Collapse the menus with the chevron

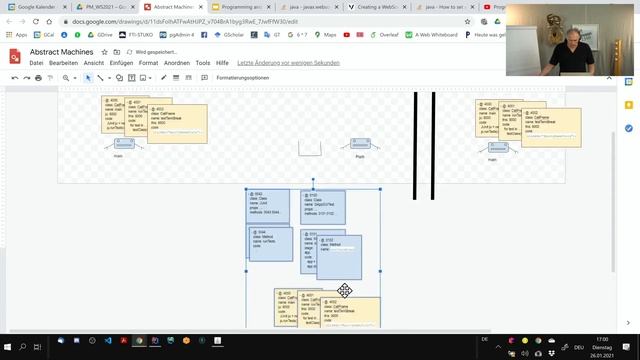[609, 78]
